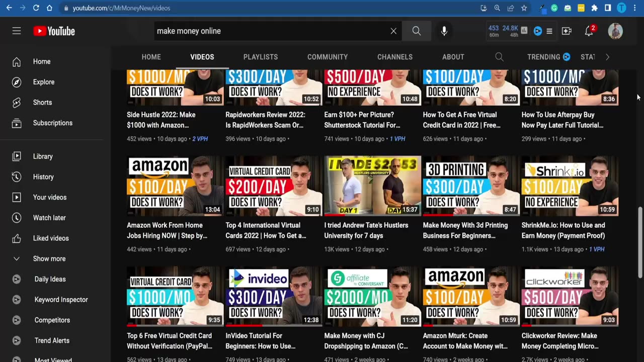Screen dimensions: 644x362
Task: Open Rapidworkers Review 2022 video title
Action: (265, 120)
